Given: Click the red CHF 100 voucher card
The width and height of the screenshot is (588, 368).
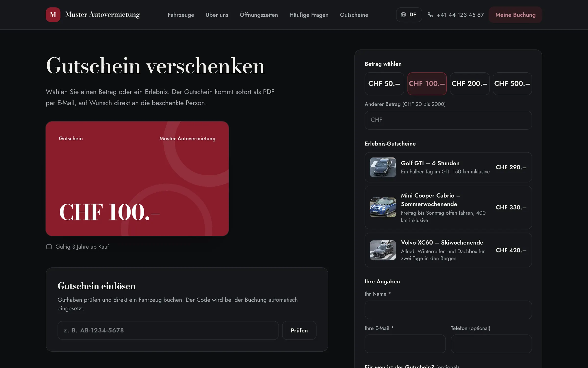Looking at the screenshot, I should pos(137,179).
